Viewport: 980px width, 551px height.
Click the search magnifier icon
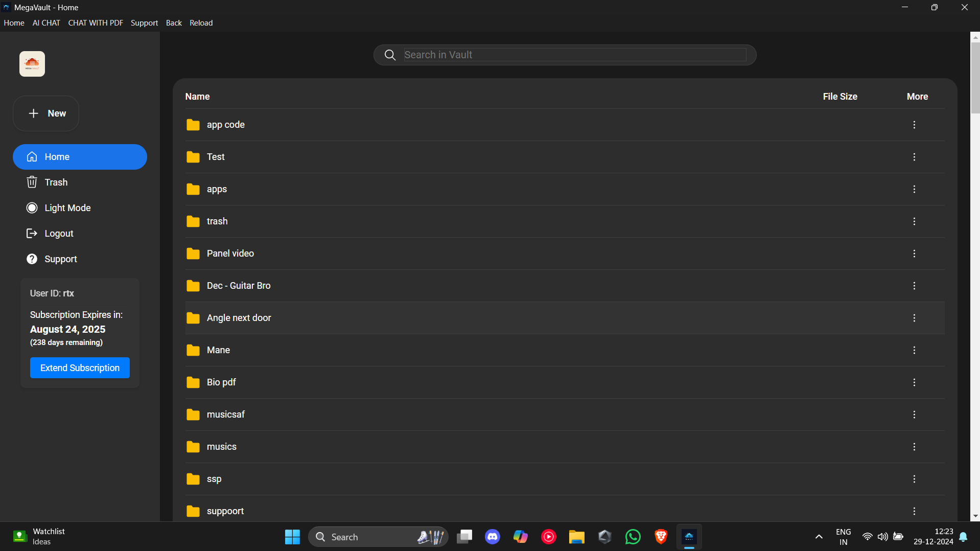pos(390,55)
